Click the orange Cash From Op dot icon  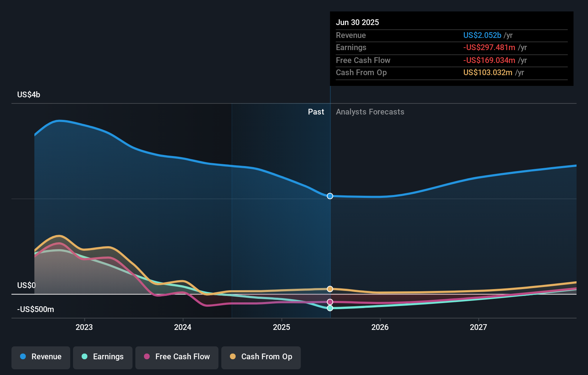coord(233,357)
